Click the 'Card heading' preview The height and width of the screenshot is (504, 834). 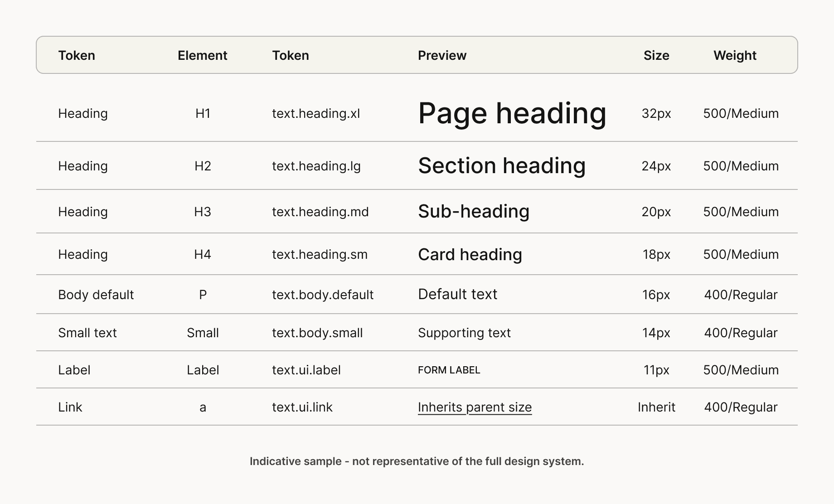(x=470, y=254)
